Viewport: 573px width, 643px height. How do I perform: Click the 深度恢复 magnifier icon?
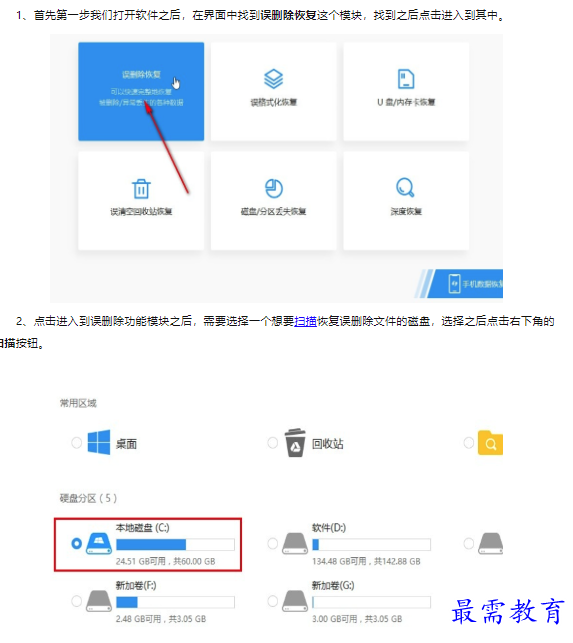pyautogui.click(x=405, y=187)
